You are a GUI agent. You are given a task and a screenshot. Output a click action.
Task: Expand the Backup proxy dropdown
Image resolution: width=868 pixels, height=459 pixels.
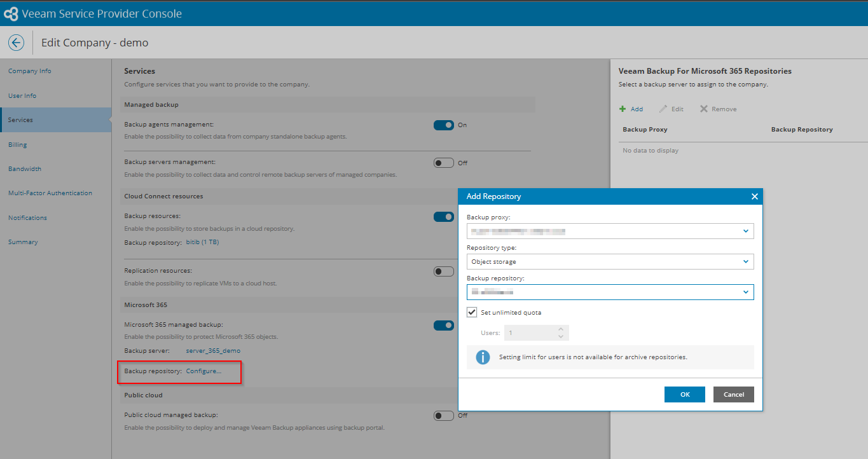(745, 231)
